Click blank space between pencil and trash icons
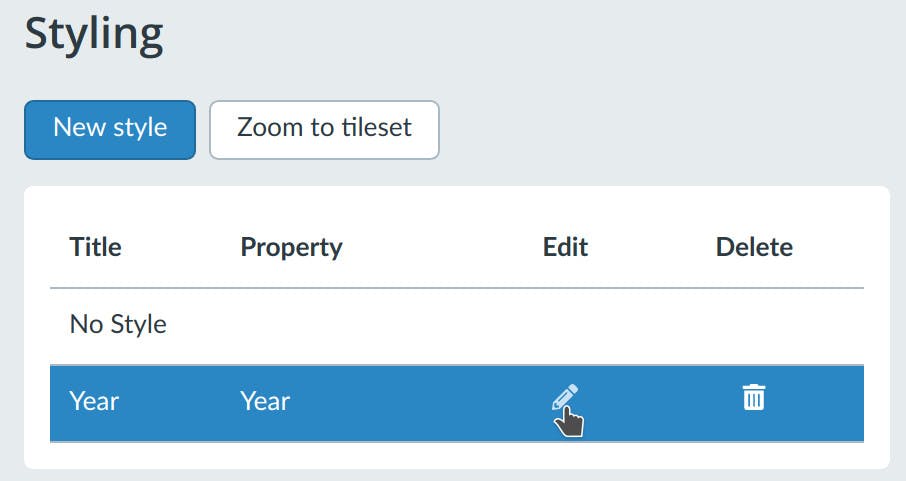This screenshot has height=481, width=906. click(660, 401)
